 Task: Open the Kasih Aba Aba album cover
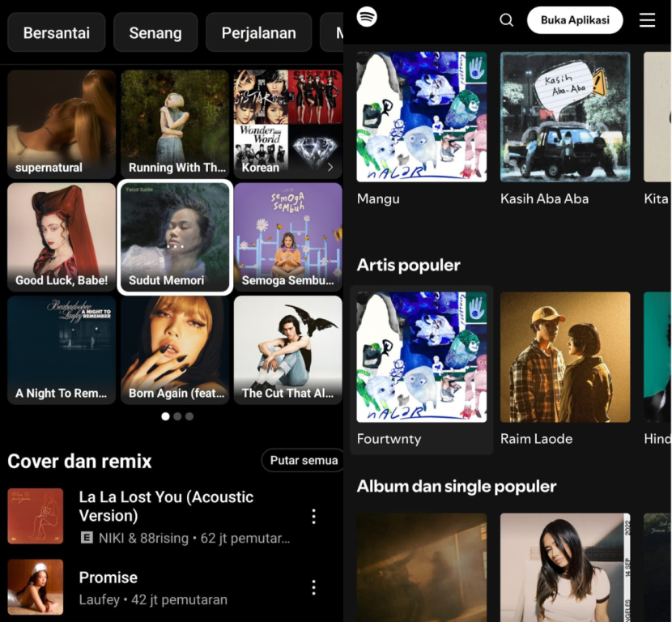pyautogui.click(x=565, y=117)
